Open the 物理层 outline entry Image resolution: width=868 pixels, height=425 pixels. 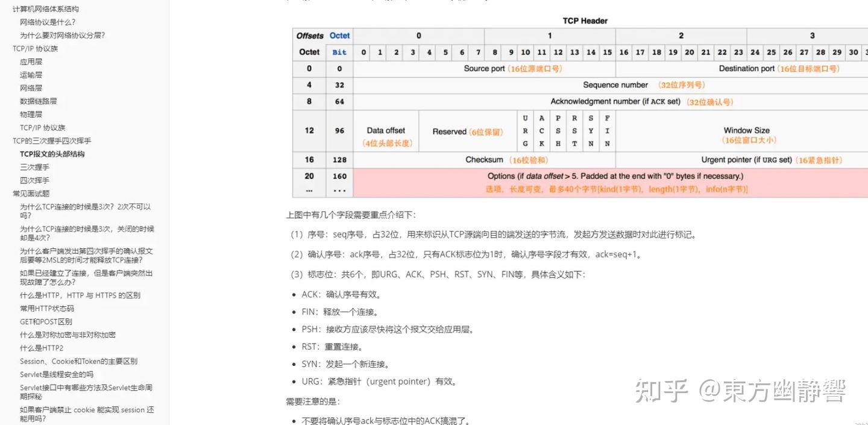31,115
